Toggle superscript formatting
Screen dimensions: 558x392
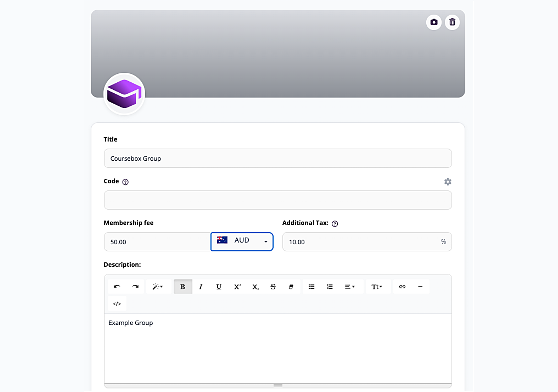237,287
